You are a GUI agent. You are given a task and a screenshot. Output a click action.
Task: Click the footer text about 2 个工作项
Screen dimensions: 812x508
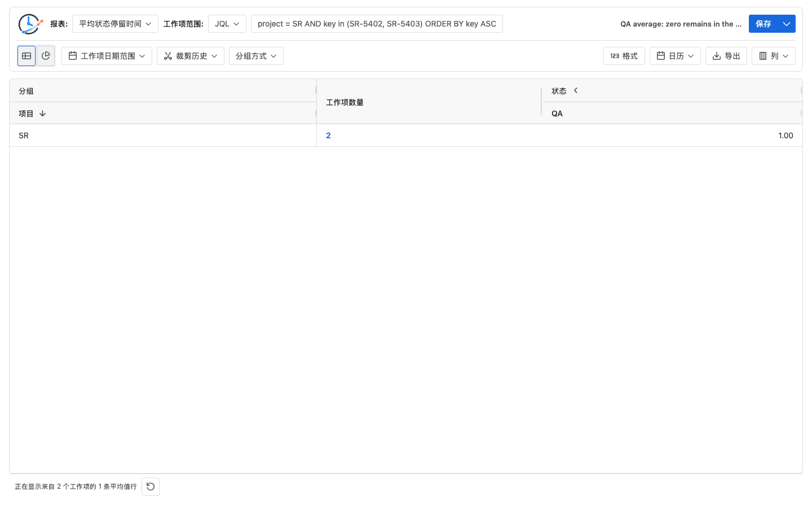[76, 487]
